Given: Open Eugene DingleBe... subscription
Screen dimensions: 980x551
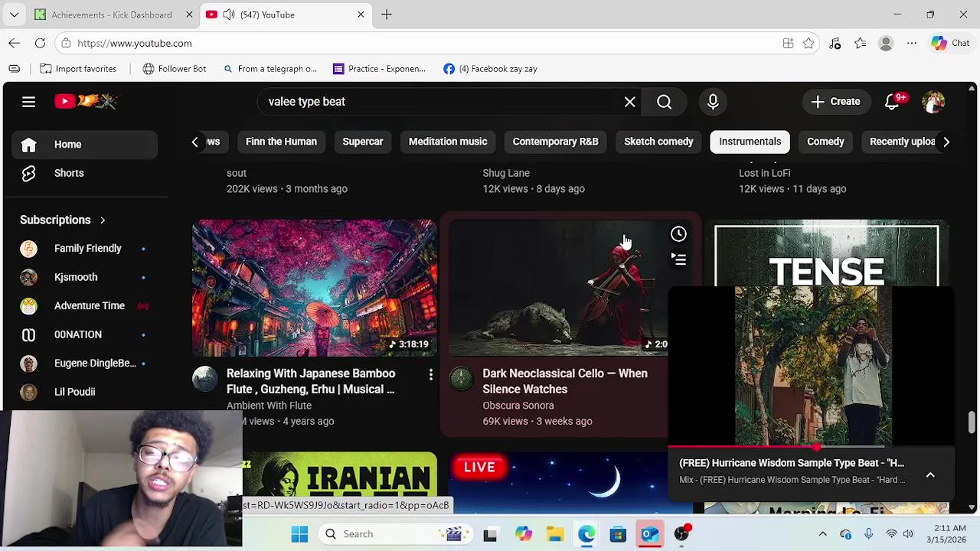Looking at the screenshot, I should (84, 363).
